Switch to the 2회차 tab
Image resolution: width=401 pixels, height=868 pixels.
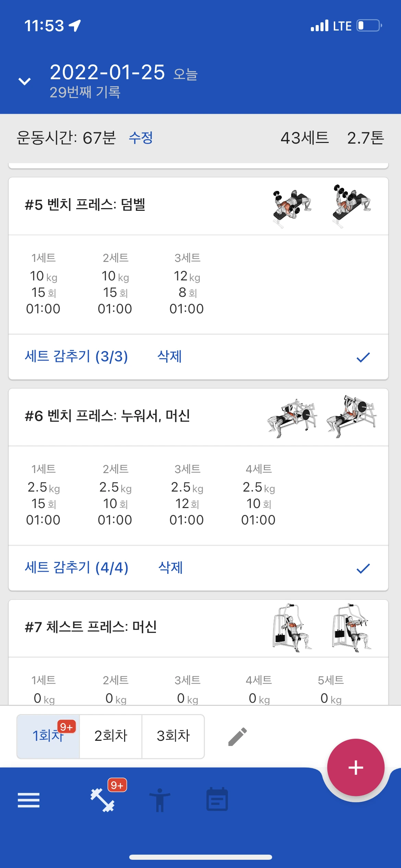[x=111, y=736]
